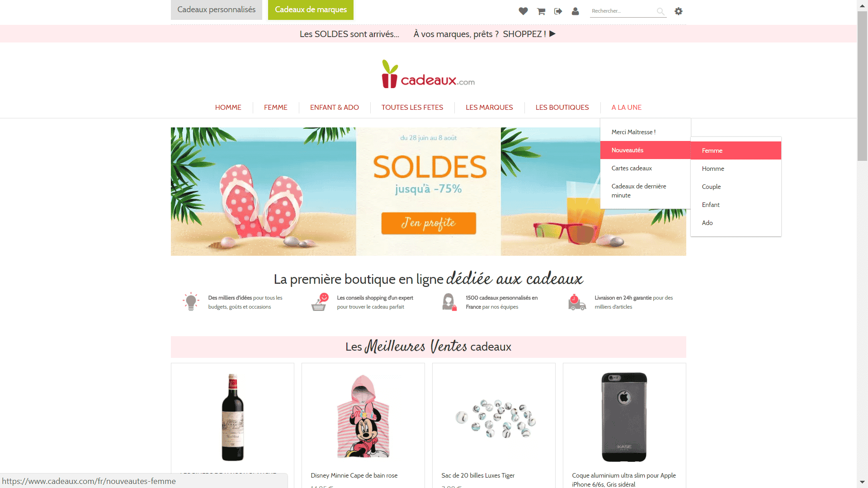Open the user account icon
The height and width of the screenshot is (488, 868).
tap(575, 11)
